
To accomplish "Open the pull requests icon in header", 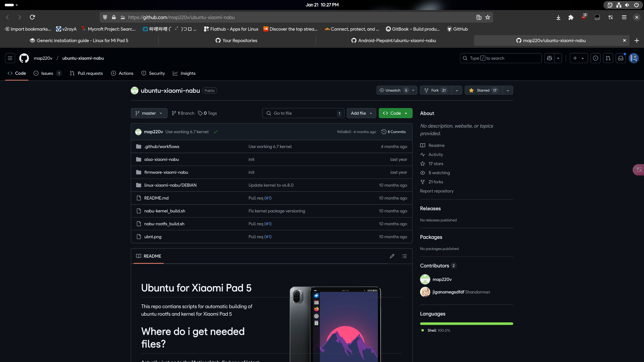I will (x=608, y=58).
